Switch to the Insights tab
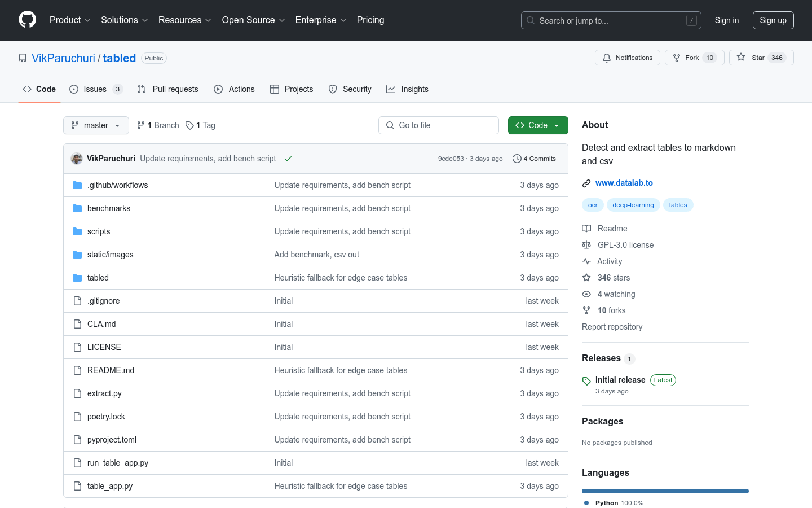The height and width of the screenshot is (508, 812). click(x=407, y=89)
